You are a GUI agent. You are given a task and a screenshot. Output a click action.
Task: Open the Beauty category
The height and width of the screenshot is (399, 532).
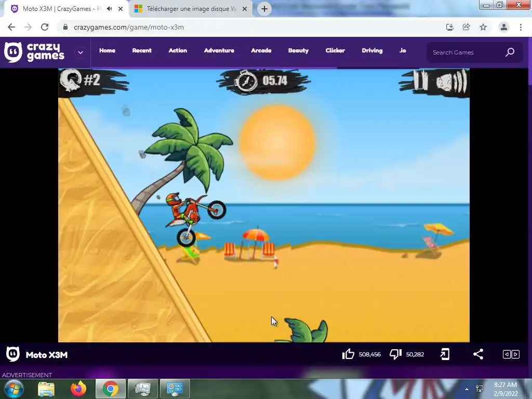pyautogui.click(x=299, y=50)
